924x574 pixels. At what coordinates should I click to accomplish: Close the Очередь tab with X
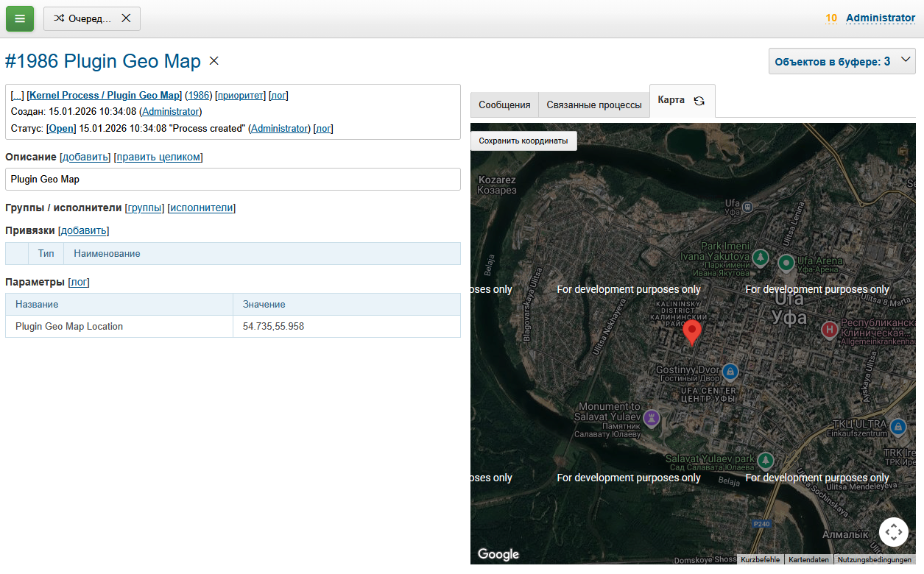tap(126, 18)
